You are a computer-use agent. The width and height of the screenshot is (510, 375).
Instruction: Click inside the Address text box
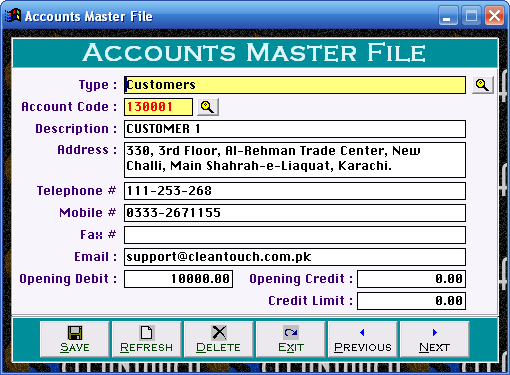tap(295, 160)
